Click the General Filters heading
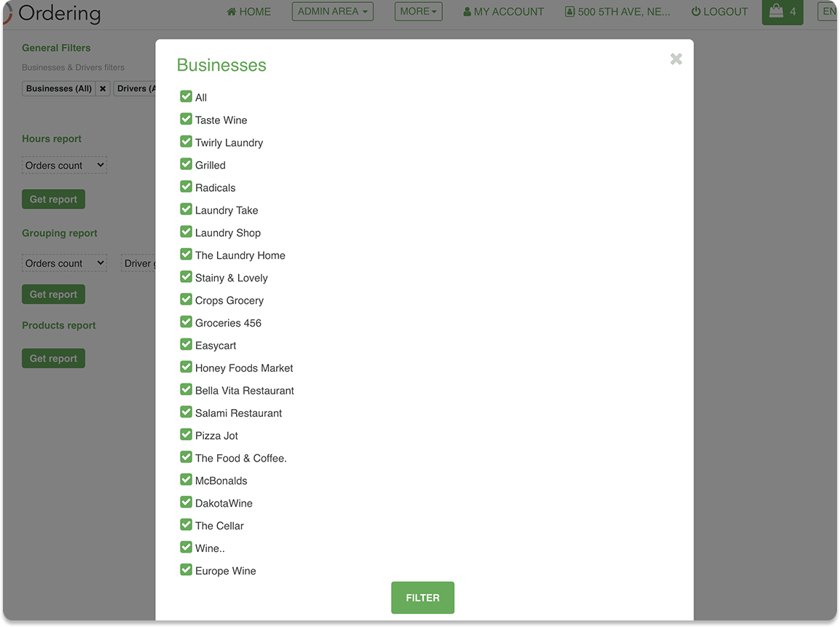 (x=56, y=47)
